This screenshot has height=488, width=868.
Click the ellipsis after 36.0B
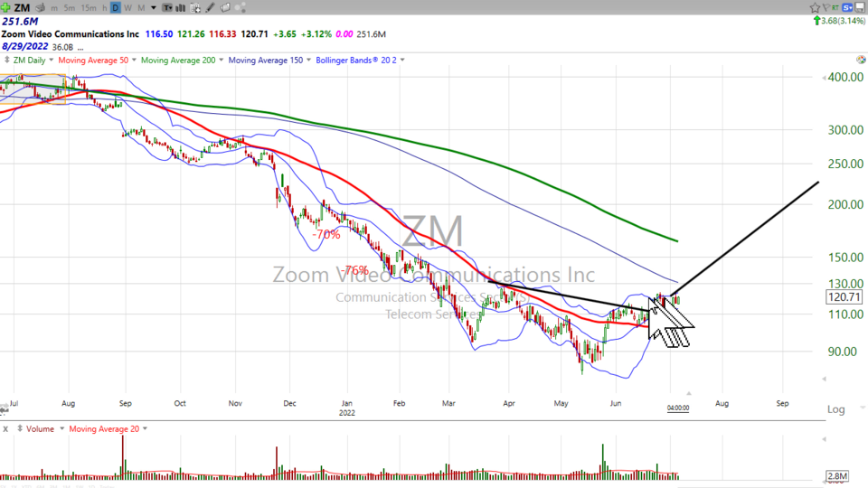(x=80, y=48)
